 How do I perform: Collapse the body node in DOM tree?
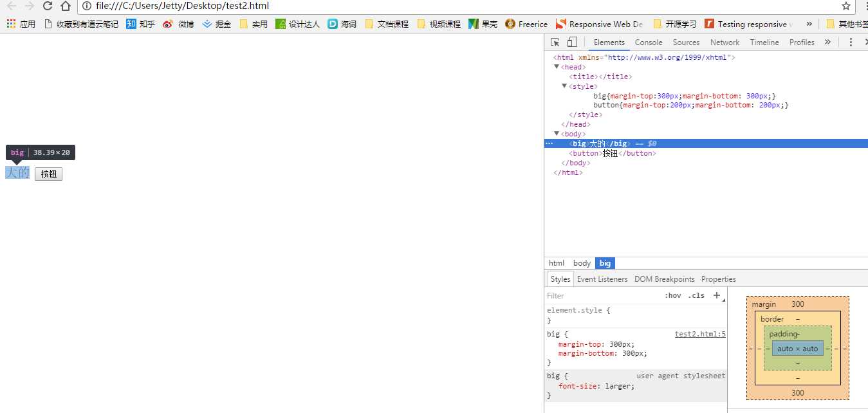tap(557, 134)
